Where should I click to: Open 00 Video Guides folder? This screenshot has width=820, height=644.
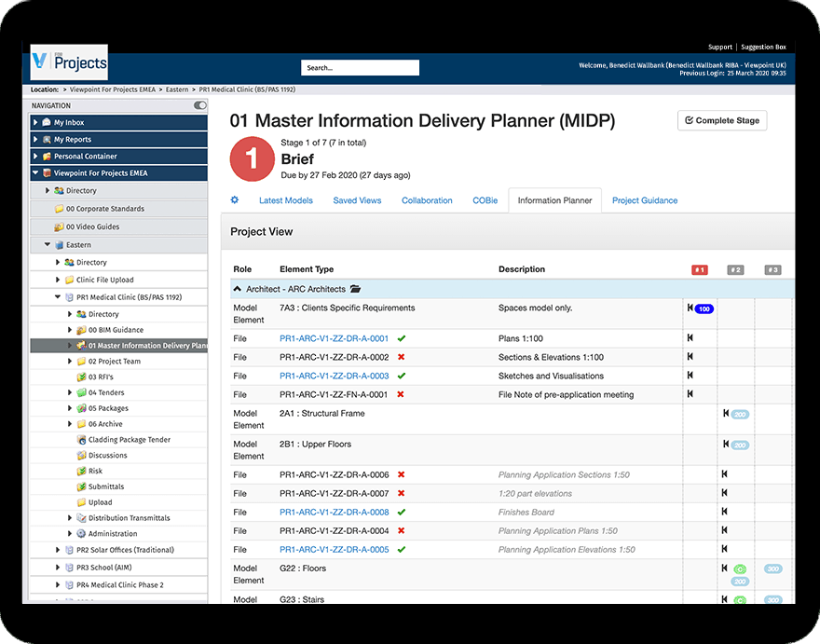[92, 226]
